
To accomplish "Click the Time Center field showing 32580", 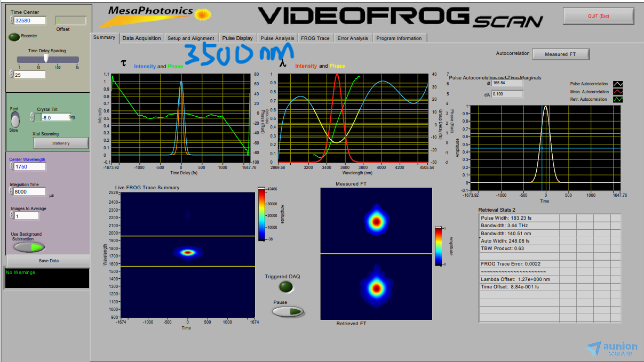I will click(x=30, y=20).
